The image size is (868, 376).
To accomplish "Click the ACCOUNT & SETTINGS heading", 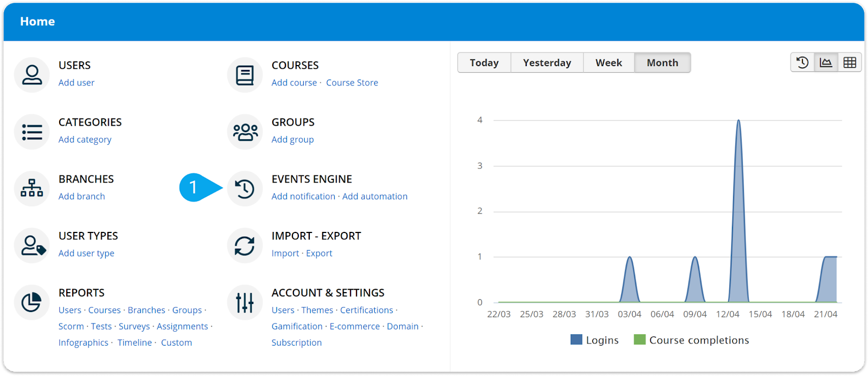I will (x=328, y=293).
